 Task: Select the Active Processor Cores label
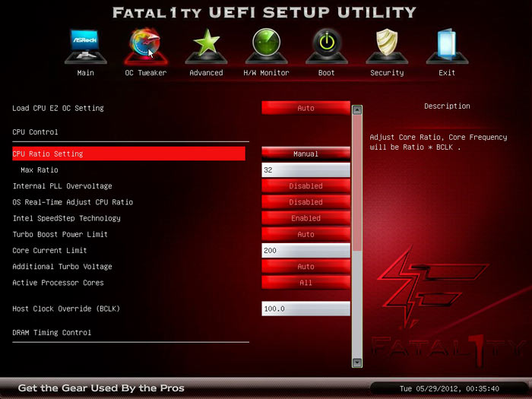click(58, 283)
